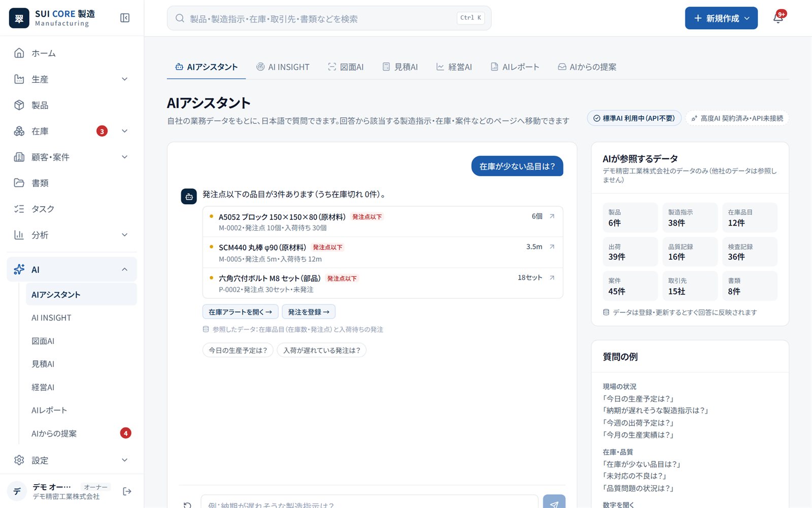The height and width of the screenshot is (508, 812).
Task: Click the search magnifier icon
Action: pos(180,18)
